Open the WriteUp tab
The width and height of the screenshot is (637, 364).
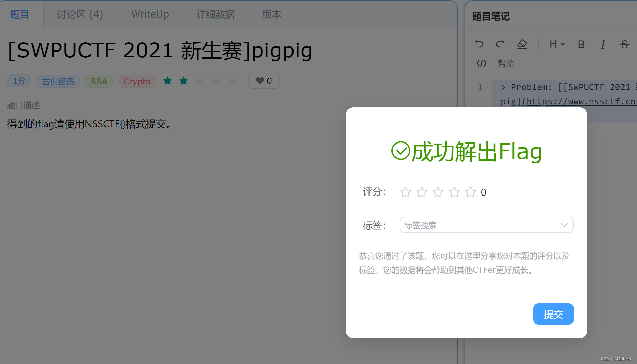coord(150,14)
